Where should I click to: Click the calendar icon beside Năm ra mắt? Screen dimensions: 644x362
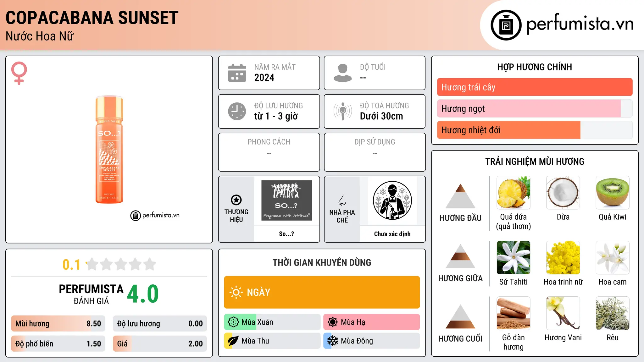pos(237,73)
